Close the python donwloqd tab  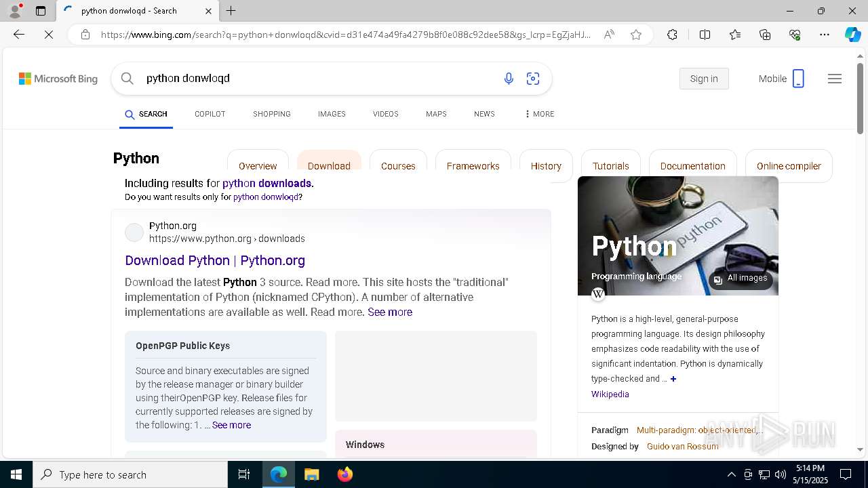tap(208, 11)
